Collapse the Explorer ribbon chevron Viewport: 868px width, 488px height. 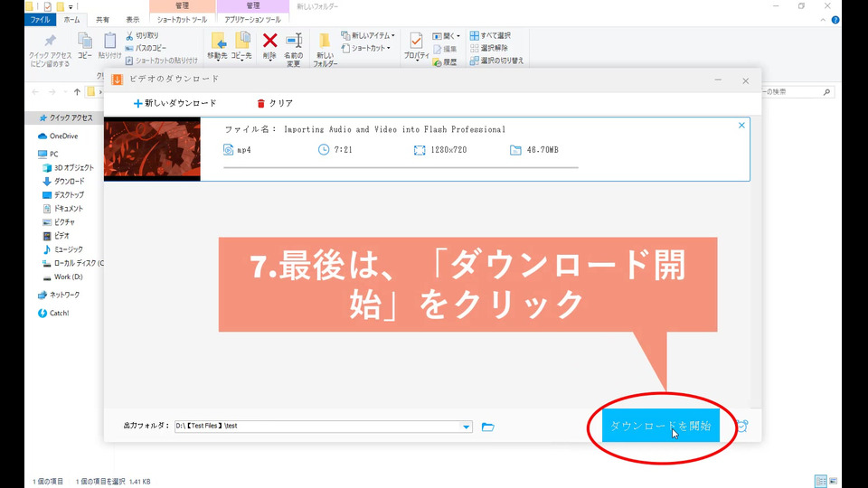pos(823,20)
